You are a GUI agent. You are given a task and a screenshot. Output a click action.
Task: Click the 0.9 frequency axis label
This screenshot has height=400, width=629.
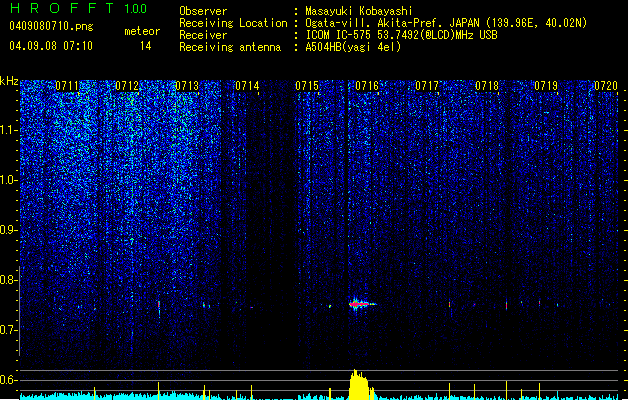pos(8,230)
